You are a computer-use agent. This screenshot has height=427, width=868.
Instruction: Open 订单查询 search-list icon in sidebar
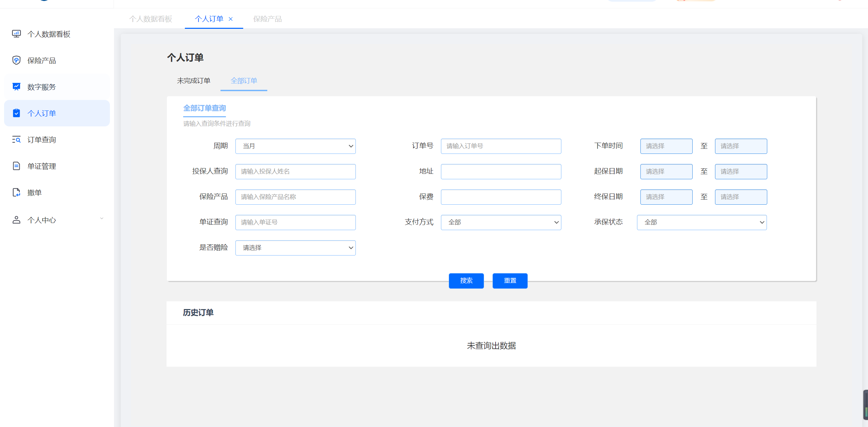click(16, 140)
